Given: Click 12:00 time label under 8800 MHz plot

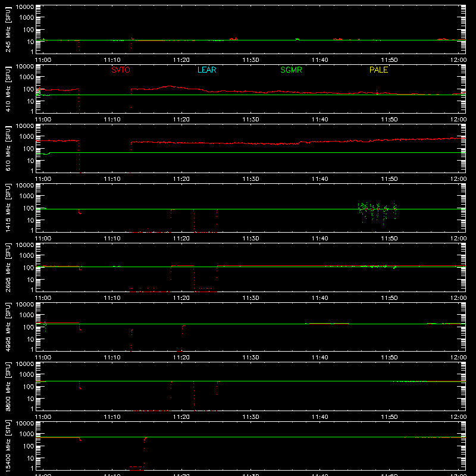Looking at the screenshot, I should [x=458, y=417].
